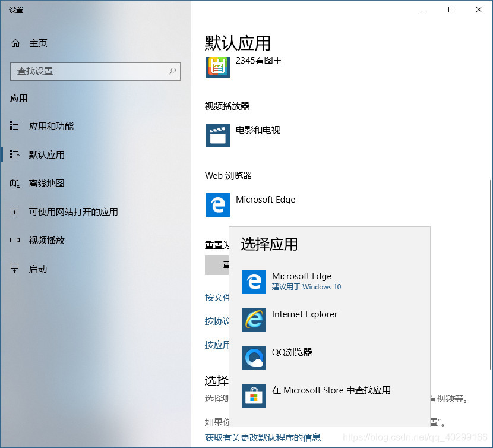The width and height of the screenshot is (493, 448).
Task: Choose the Internet Explorer icon in popup
Action: [254, 320]
